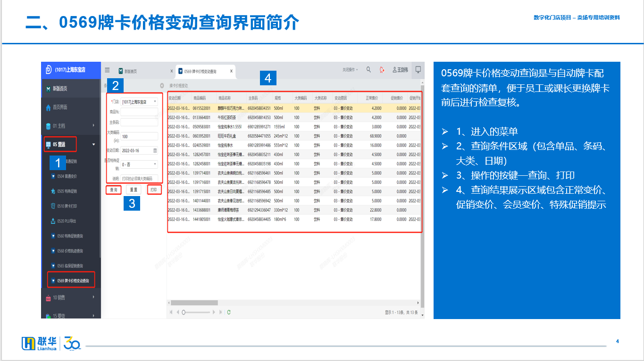Select row with 商品编码 1441805001
This screenshot has height=361, width=644.
pyautogui.click(x=293, y=219)
